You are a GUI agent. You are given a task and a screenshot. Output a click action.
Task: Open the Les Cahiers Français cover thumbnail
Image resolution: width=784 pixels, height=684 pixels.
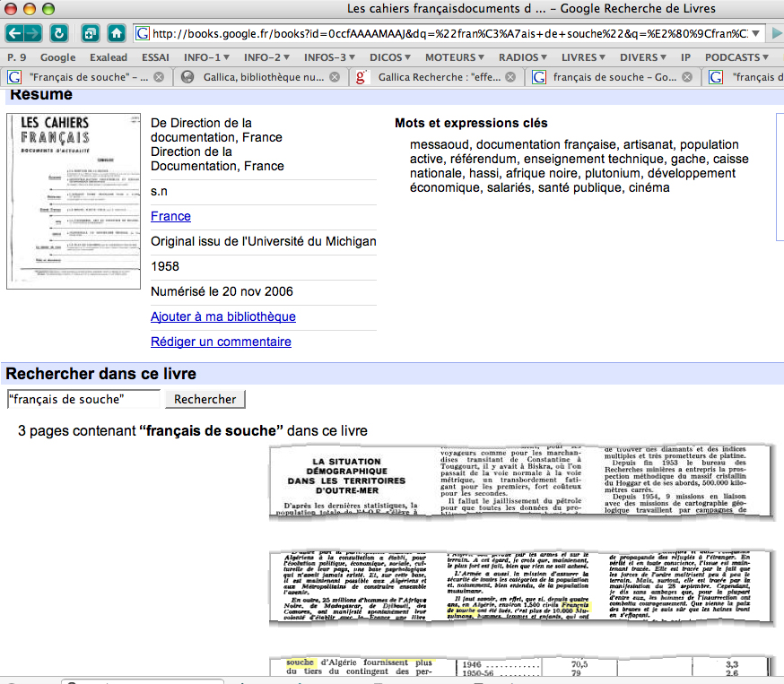tap(74, 201)
